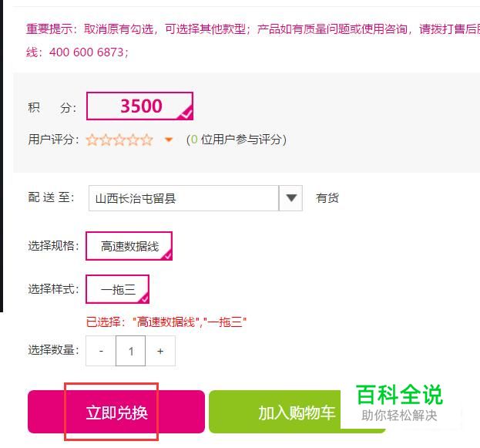Decrease quantity with the minus button
Screen dimensions: 480x448
101,351
